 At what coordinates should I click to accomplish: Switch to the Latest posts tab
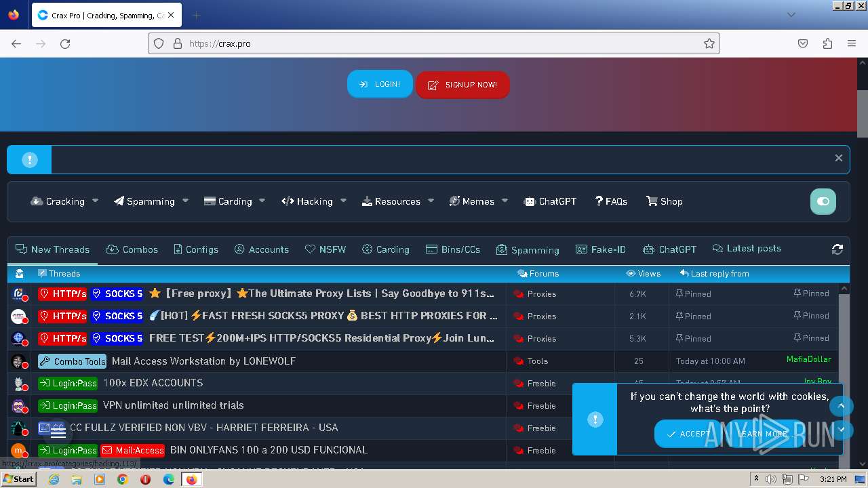tap(747, 249)
